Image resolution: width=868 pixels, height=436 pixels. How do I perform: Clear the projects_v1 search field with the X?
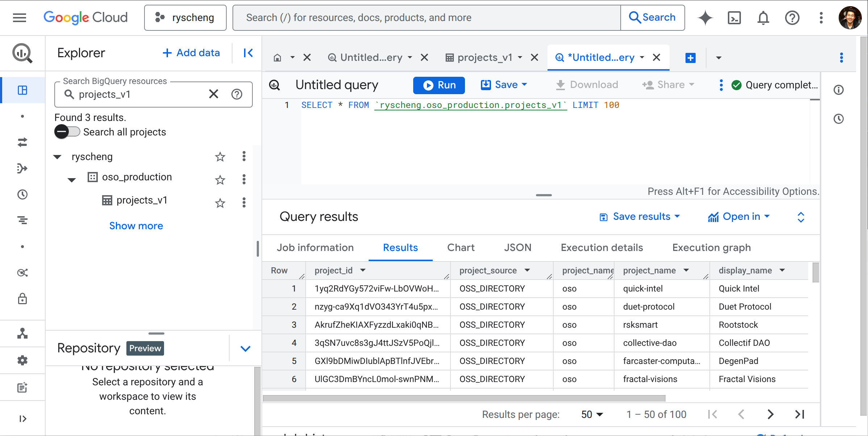pyautogui.click(x=213, y=94)
